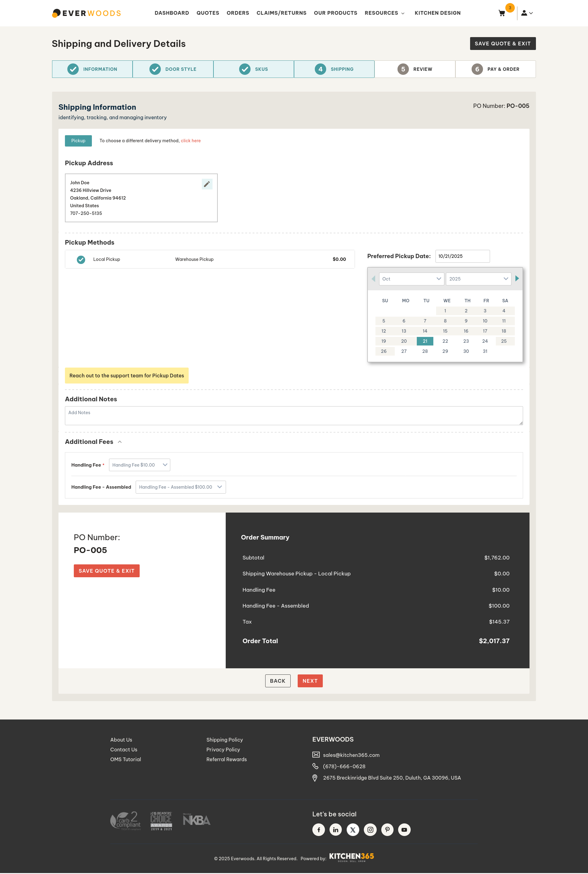Open the Handling Fee $10.00 dropdown
The width and height of the screenshot is (588, 874).
coord(139,464)
